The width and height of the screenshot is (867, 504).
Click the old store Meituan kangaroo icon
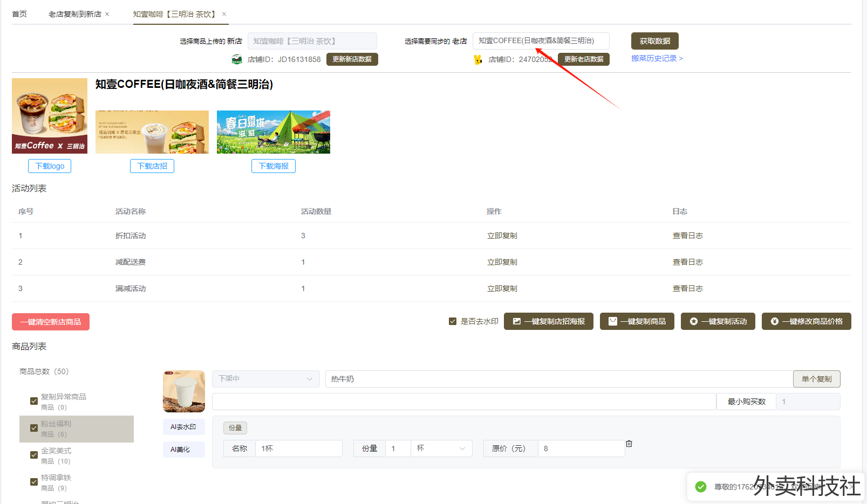(x=478, y=59)
